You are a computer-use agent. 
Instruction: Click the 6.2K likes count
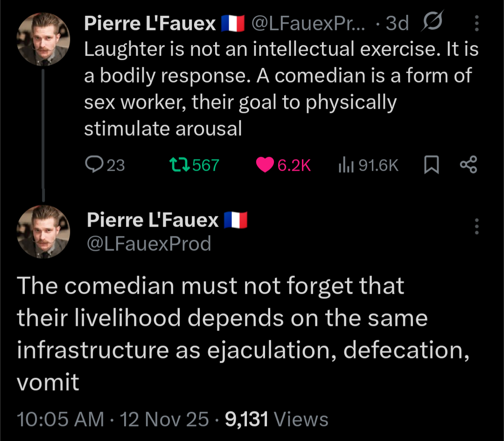294,165
